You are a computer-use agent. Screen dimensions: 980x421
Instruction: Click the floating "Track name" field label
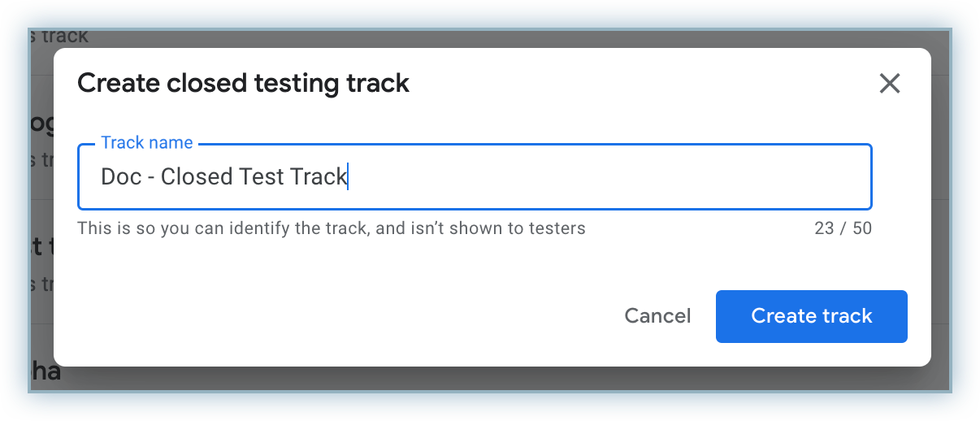point(146,143)
